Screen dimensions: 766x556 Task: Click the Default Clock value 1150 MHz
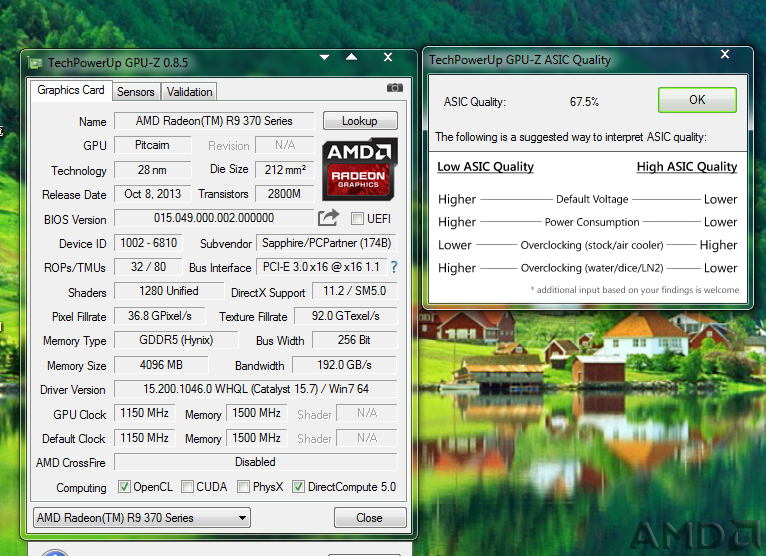(145, 438)
